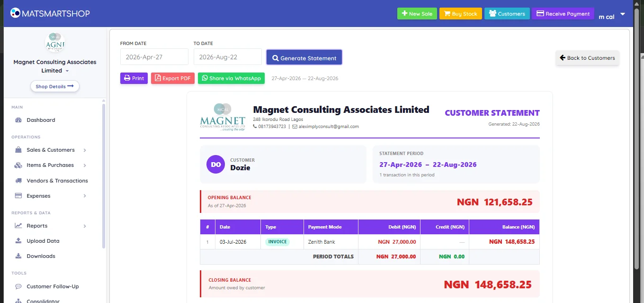Click the 08173943723 phone number
Screen dimensions: 644x303
[x=272, y=127]
